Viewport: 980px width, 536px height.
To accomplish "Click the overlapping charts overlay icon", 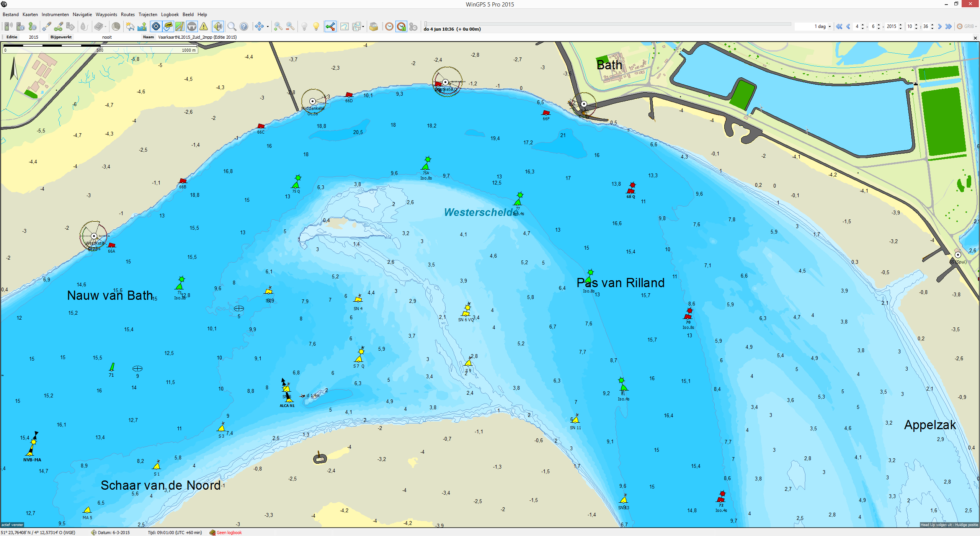I will coord(356,26).
